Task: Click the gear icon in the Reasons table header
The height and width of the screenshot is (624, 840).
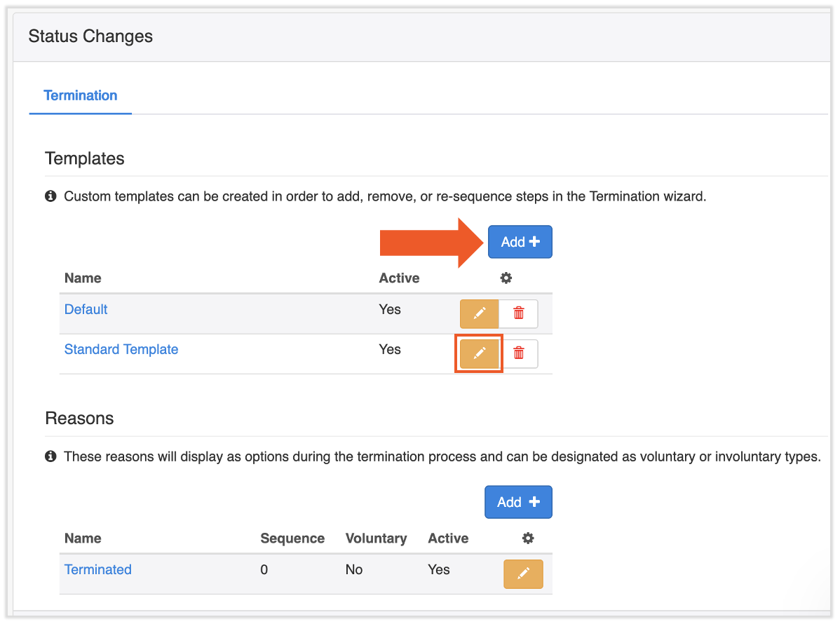Action: click(x=528, y=538)
